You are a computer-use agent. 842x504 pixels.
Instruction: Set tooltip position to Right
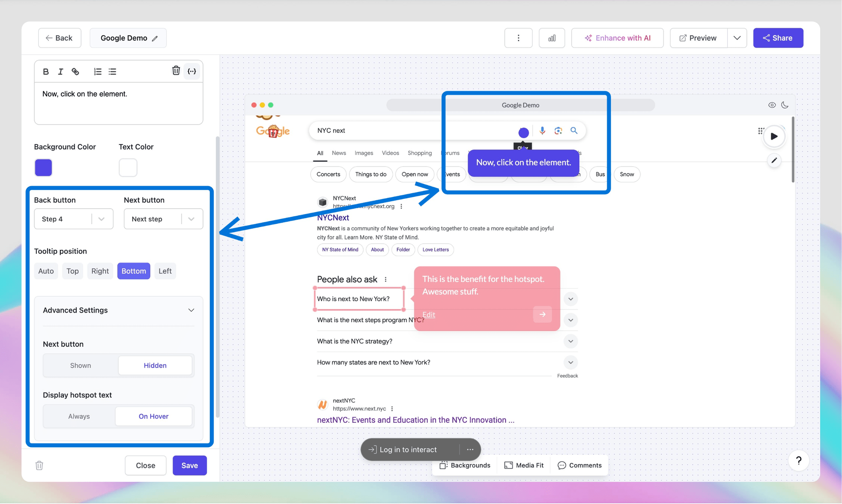[100, 271]
